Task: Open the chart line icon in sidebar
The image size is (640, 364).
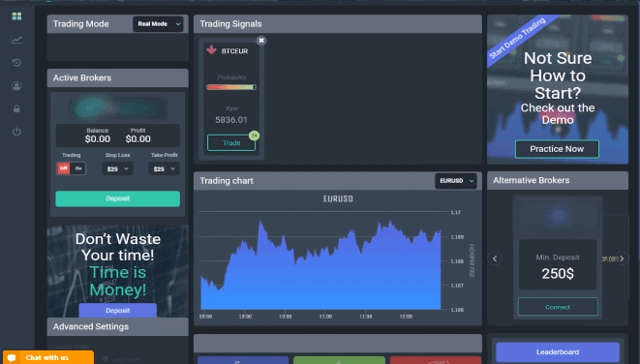Action: point(16,40)
